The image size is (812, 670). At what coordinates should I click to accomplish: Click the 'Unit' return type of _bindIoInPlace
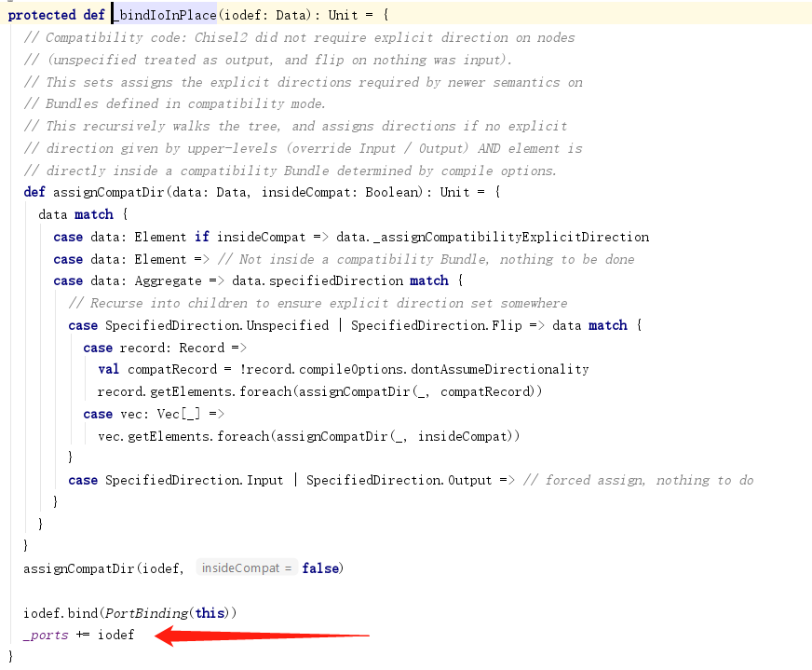pyautogui.click(x=343, y=15)
